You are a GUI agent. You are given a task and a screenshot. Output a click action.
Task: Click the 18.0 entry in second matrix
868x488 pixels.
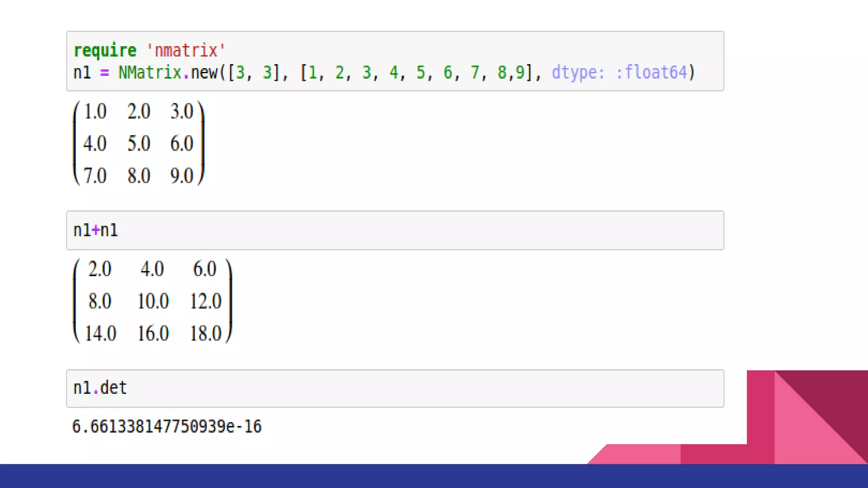[x=205, y=333]
